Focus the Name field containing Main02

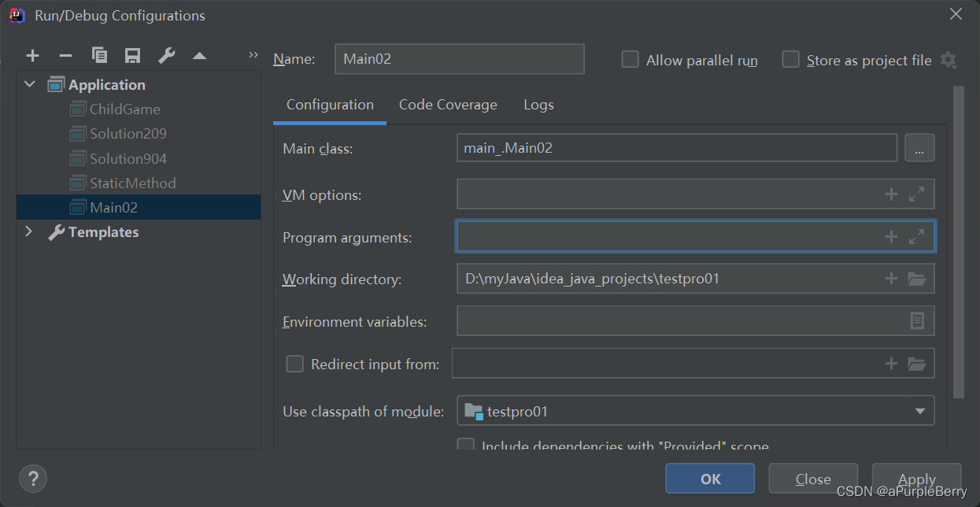coord(460,59)
